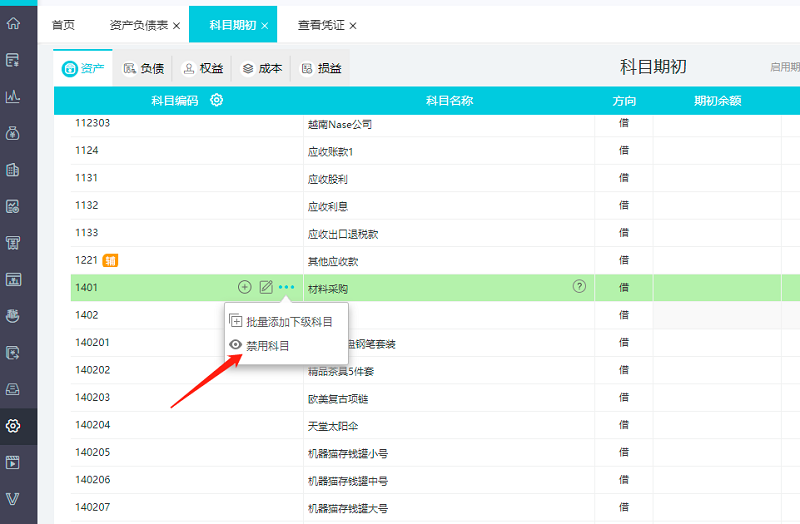Open the export document icon in sidebar
The width and height of the screenshot is (800, 524).
(x=13, y=353)
